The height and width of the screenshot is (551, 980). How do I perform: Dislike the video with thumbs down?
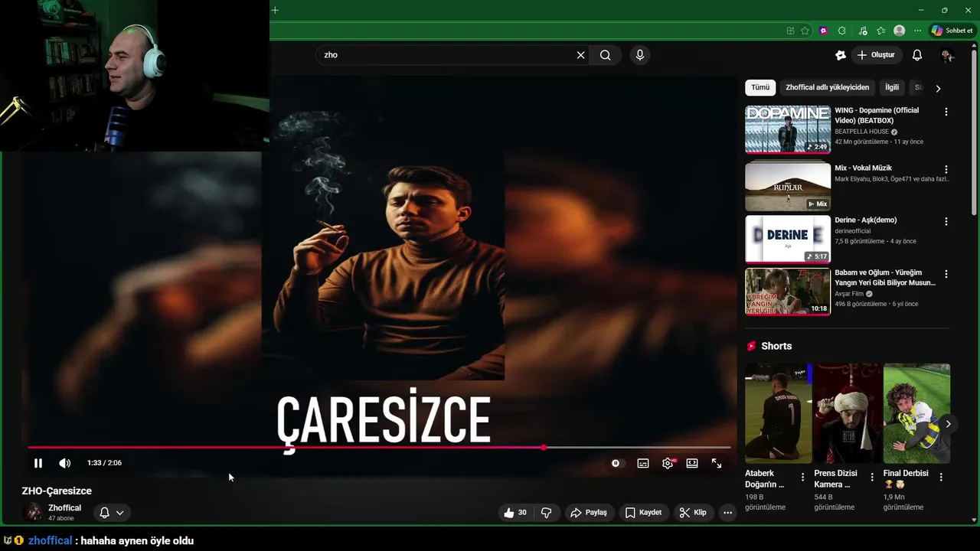click(547, 513)
